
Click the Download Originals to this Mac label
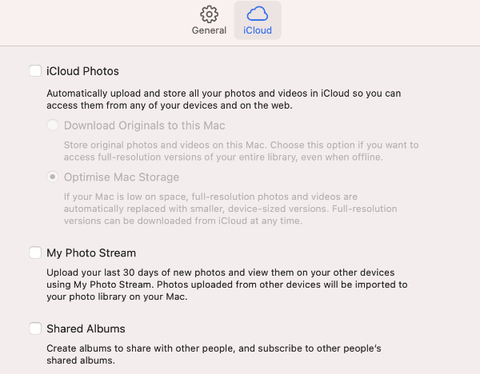point(144,126)
